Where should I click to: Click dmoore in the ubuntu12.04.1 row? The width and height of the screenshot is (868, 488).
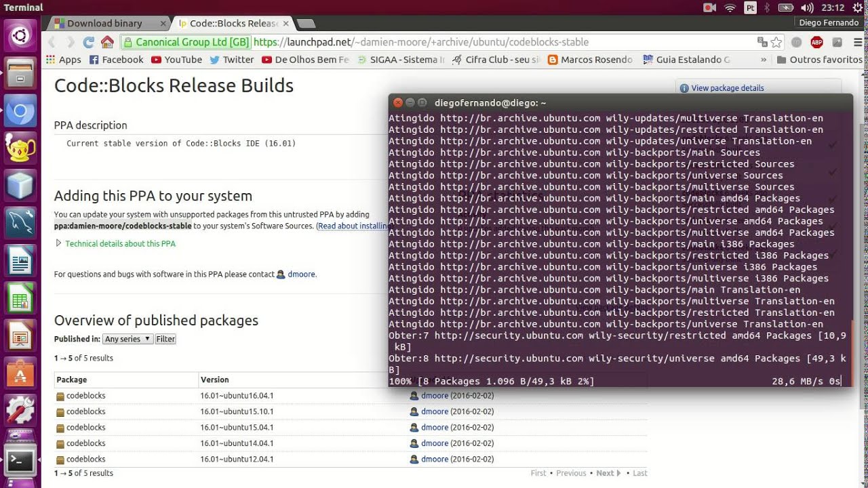tap(435, 460)
